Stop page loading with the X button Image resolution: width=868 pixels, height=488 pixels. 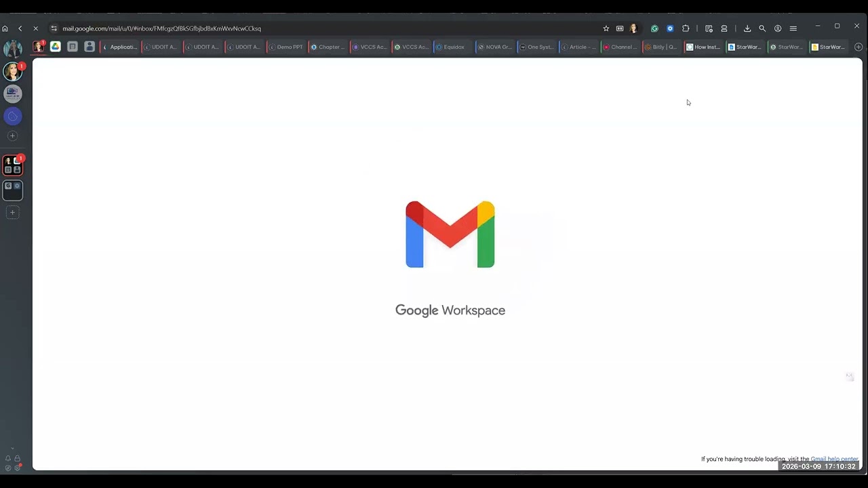[36, 28]
